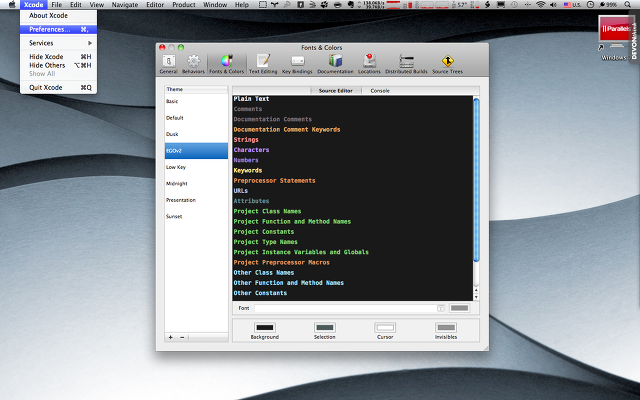Open the Editor menu
This screenshot has height=400, width=640.
click(x=155, y=5)
